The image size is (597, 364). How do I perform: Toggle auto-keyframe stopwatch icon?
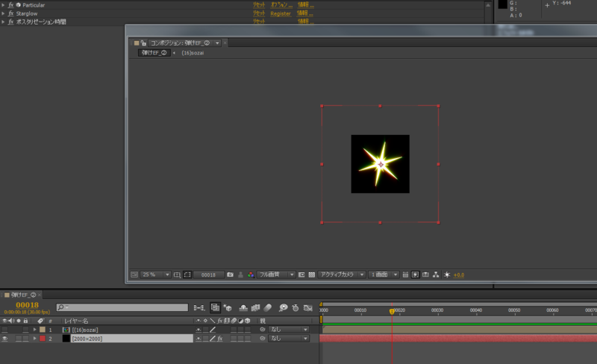296,307
